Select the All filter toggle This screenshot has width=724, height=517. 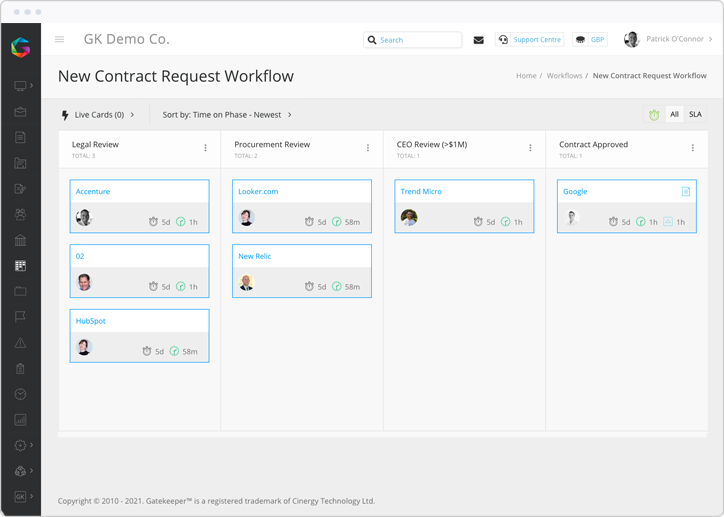pyautogui.click(x=675, y=114)
